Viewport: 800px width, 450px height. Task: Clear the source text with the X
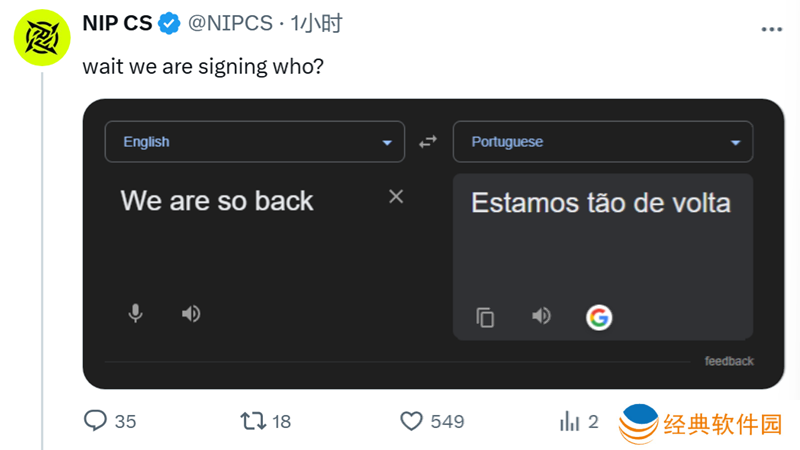click(x=396, y=196)
